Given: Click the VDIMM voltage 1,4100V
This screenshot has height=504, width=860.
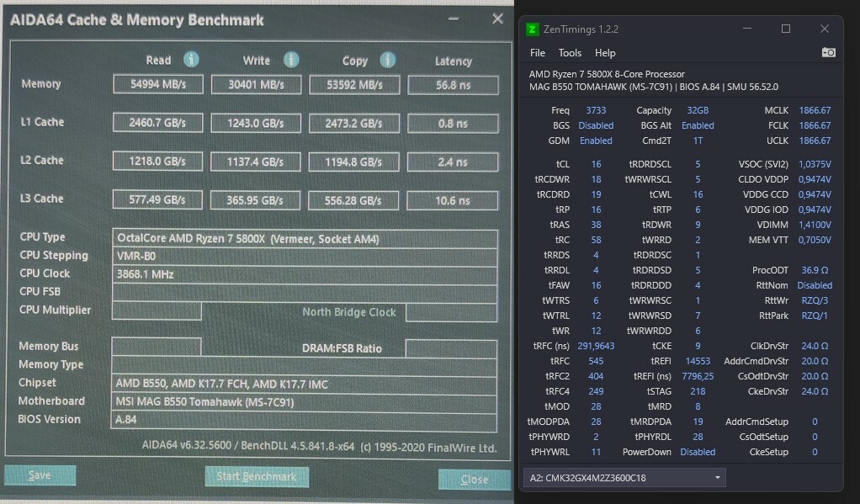Looking at the screenshot, I should [815, 225].
